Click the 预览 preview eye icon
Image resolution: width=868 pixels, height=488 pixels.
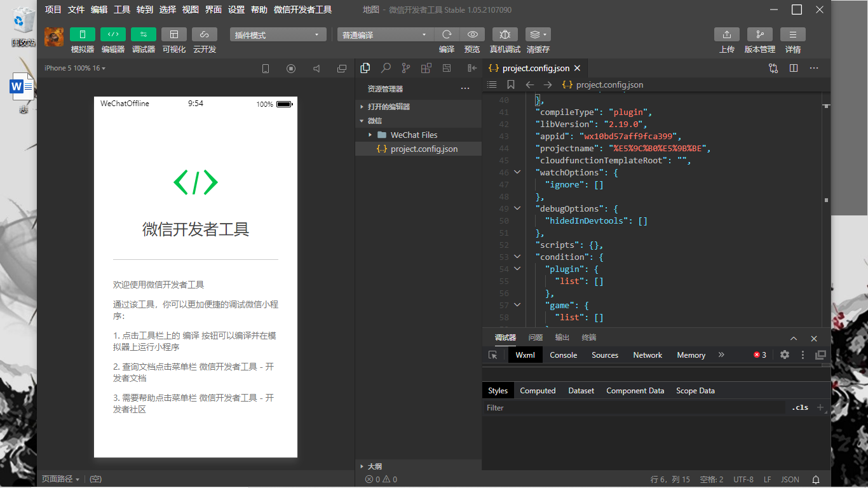coord(472,34)
